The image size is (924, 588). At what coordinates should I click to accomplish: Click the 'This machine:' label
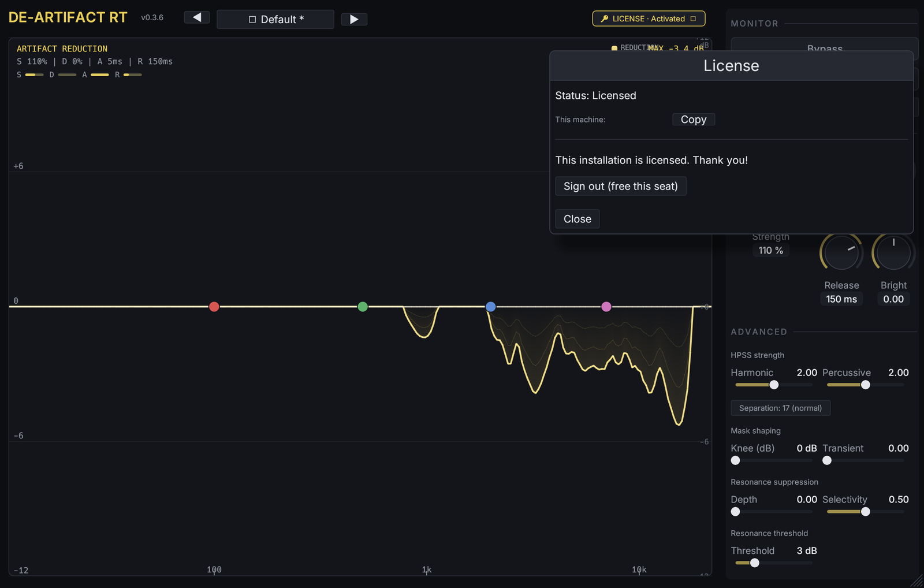580,120
